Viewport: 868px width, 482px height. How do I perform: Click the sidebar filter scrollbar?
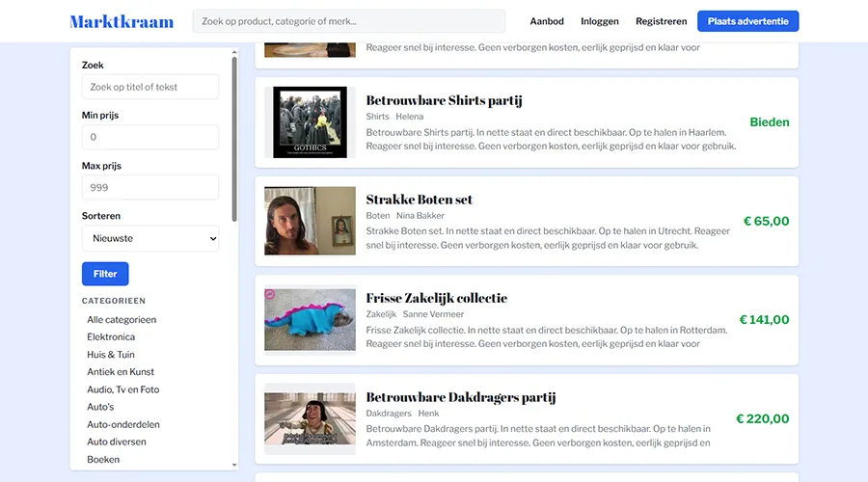[x=234, y=140]
